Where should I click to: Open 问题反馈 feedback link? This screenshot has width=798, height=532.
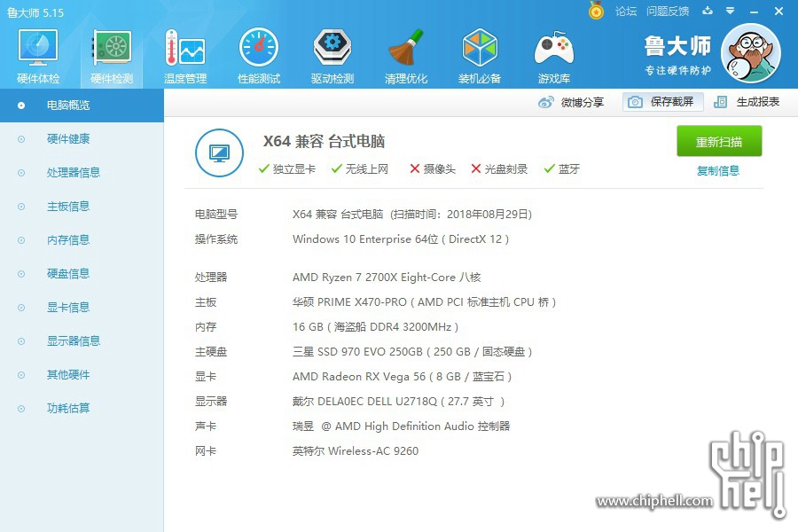click(x=668, y=11)
